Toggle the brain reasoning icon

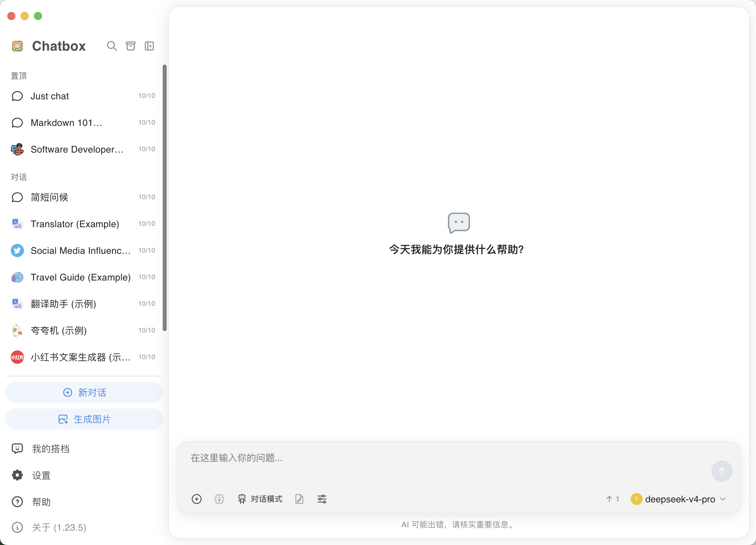click(219, 499)
